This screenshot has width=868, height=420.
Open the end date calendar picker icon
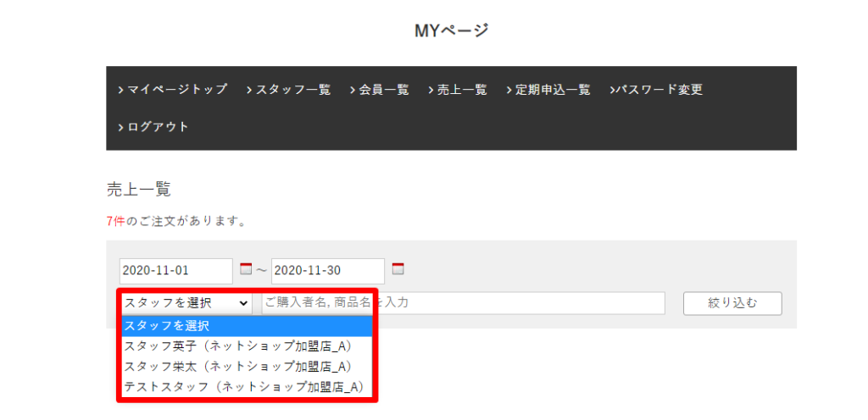coord(398,269)
